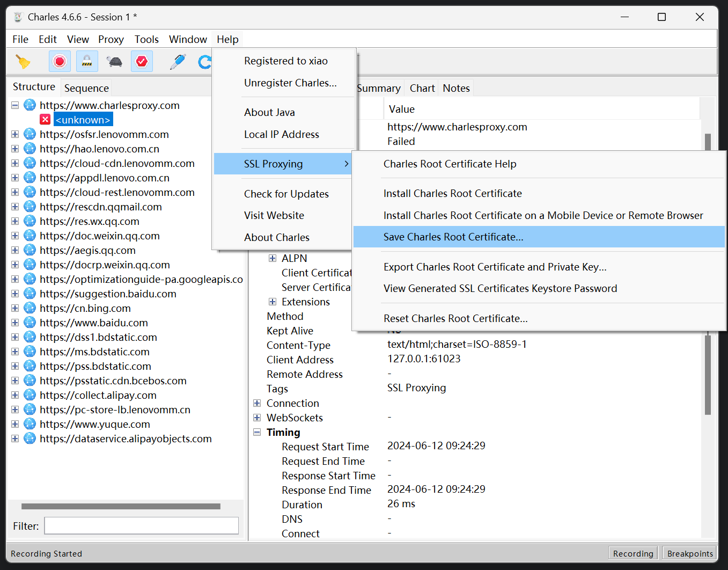
Task: Click the globe icon for www.yuque.com
Action: (x=30, y=424)
